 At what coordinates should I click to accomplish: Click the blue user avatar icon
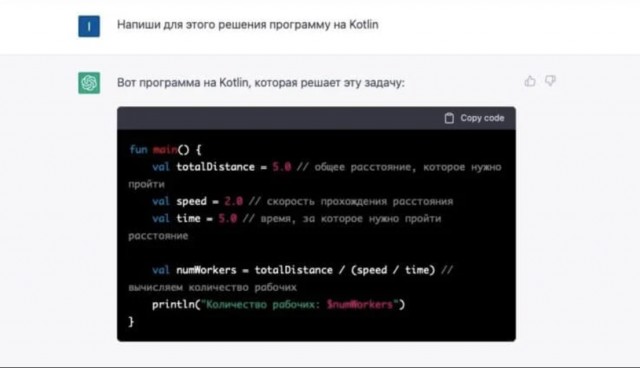point(89,26)
